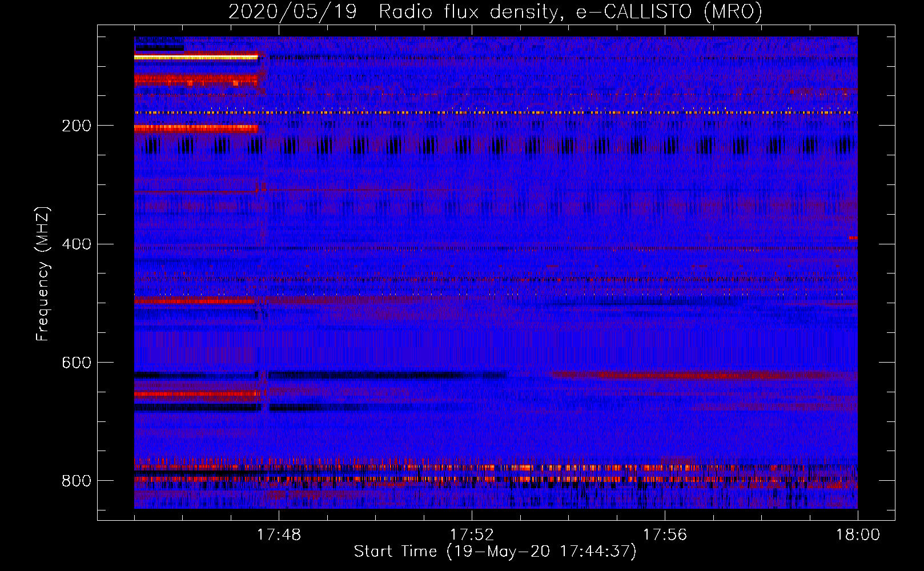Click the 'Start Time (19-May-20 17:44:37)' label
The height and width of the screenshot is (571, 924).
click(x=495, y=551)
